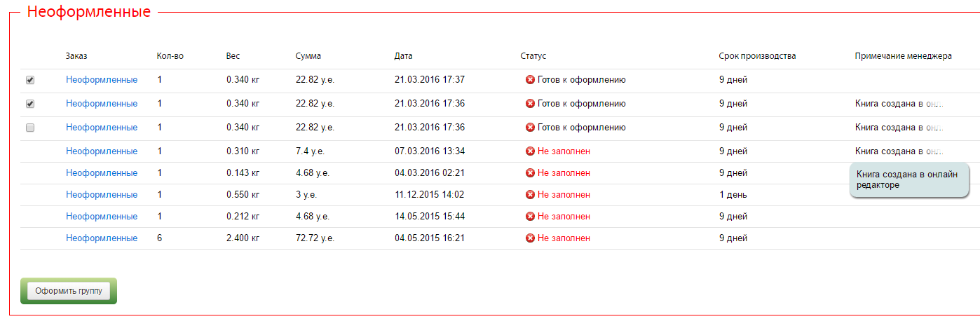Viewport: 980px width, 326px height.
Task: Open the order link weighing 2.400 кг
Action: (102, 238)
